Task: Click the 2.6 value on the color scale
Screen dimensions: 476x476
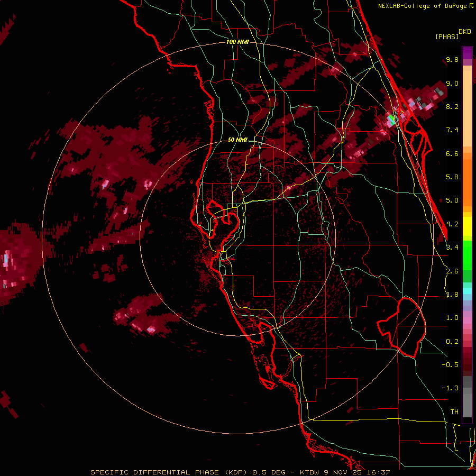Action: (452, 271)
